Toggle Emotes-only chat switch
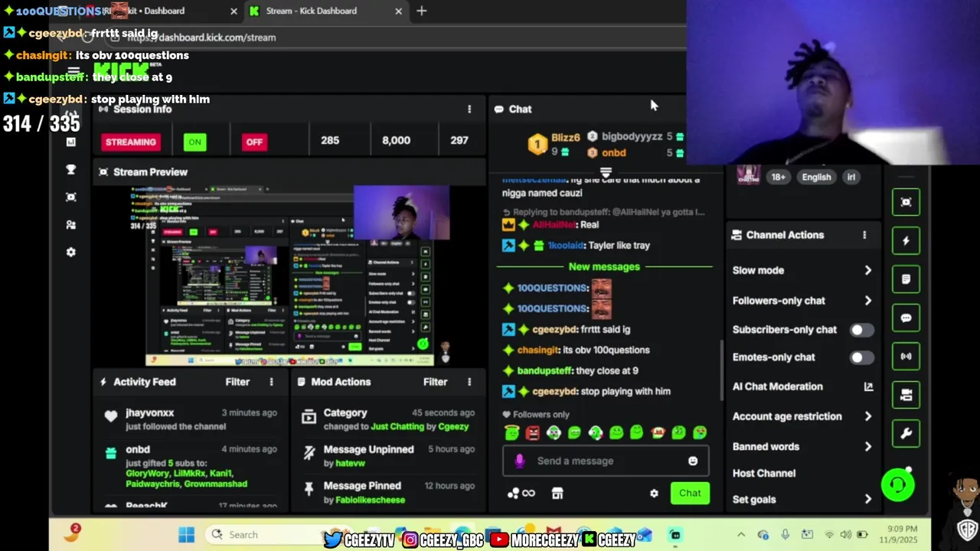The height and width of the screenshot is (551, 980). pyautogui.click(x=861, y=357)
